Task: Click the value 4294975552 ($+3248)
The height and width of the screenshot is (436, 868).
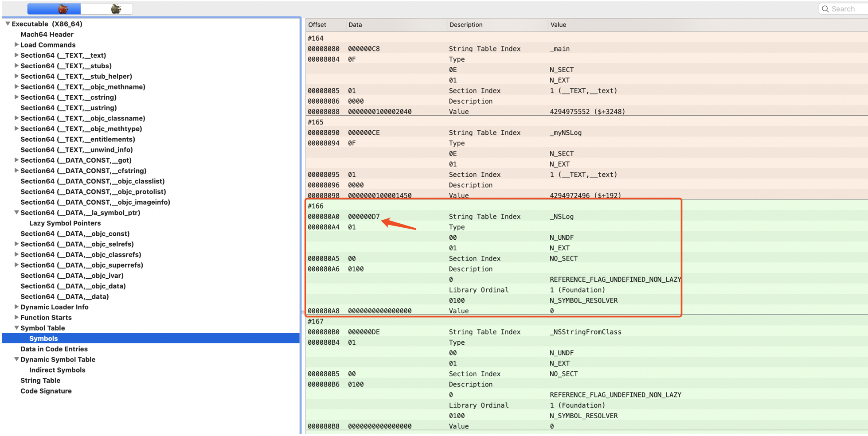Action: [587, 112]
